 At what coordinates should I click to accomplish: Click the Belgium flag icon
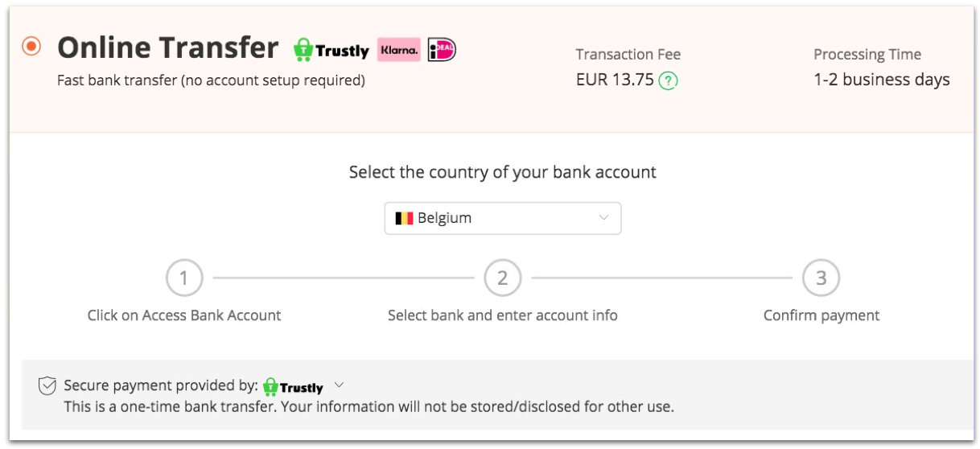404,218
